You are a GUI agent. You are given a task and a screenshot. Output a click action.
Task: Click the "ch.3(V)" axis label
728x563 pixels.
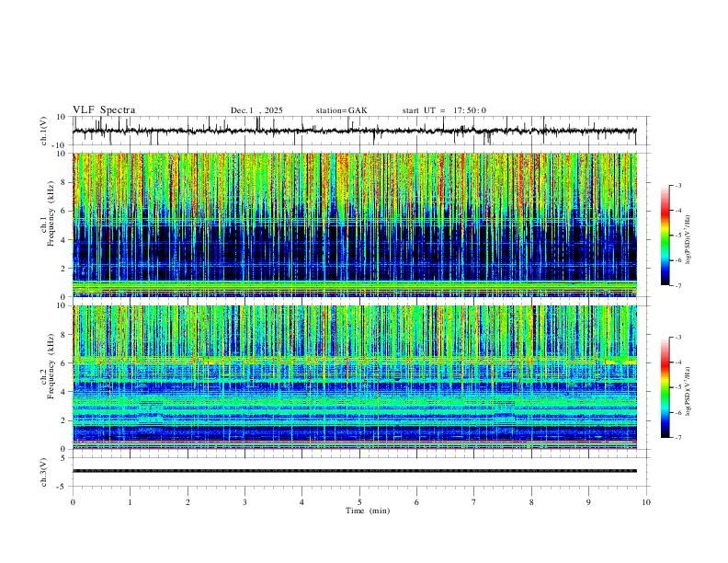pos(44,472)
